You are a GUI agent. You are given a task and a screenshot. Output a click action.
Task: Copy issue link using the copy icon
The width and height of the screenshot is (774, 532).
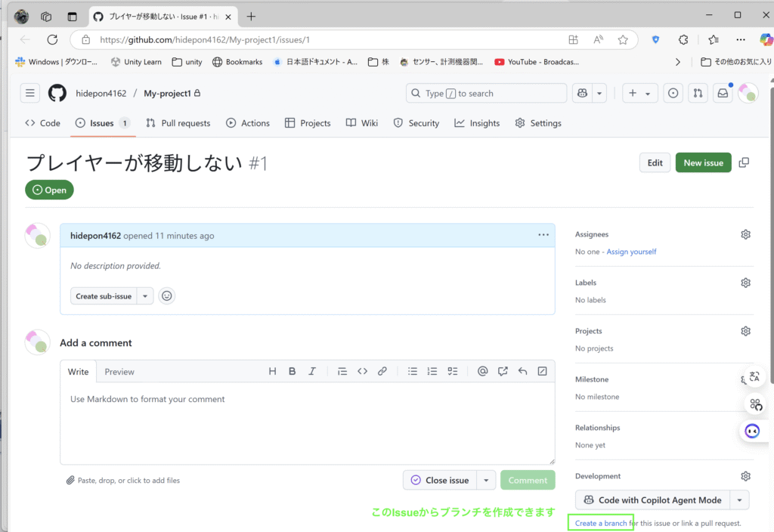744,162
